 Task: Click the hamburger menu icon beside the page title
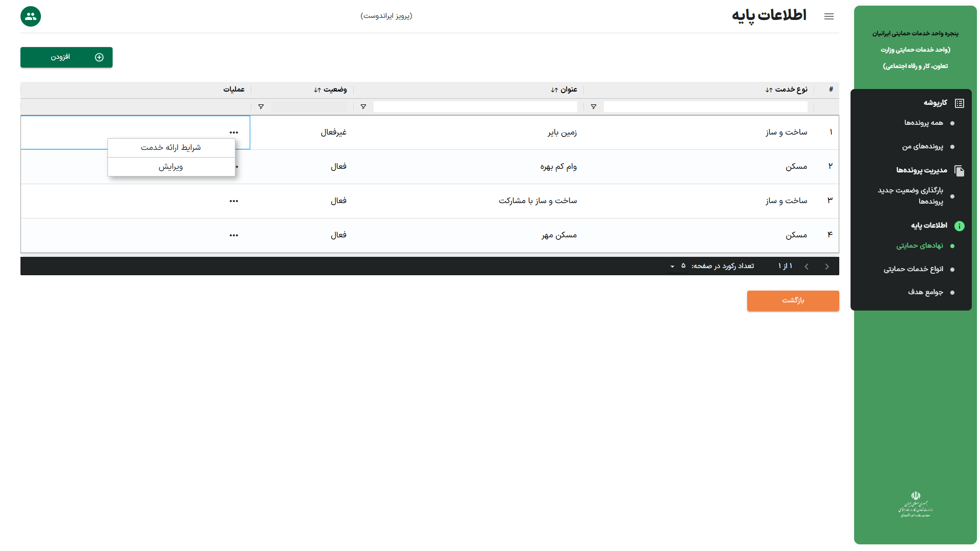click(x=829, y=16)
